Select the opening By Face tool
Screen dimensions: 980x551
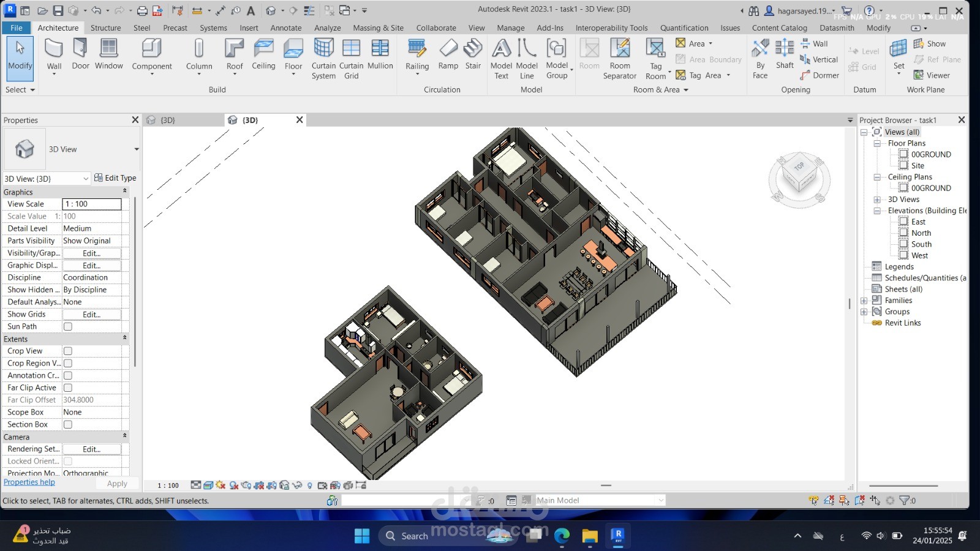point(760,59)
